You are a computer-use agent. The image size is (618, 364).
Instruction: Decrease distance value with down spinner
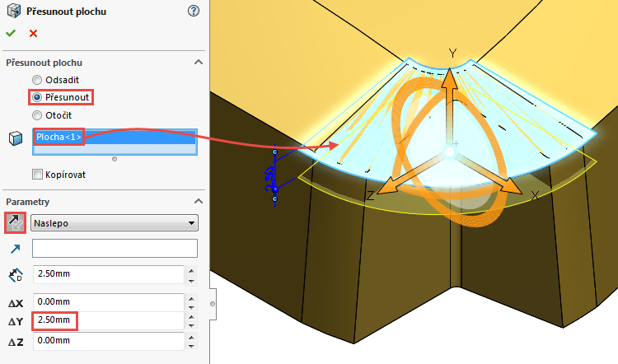[191, 281]
